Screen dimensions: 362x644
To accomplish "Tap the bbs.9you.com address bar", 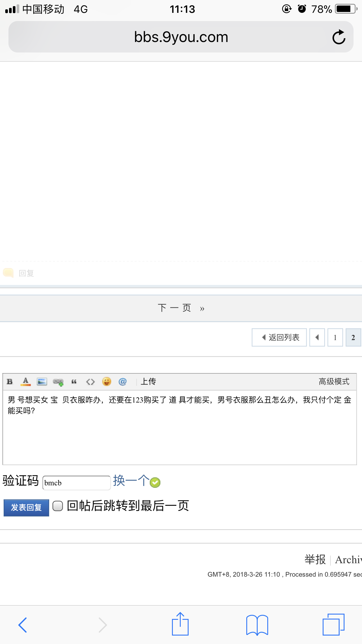I will (x=181, y=37).
